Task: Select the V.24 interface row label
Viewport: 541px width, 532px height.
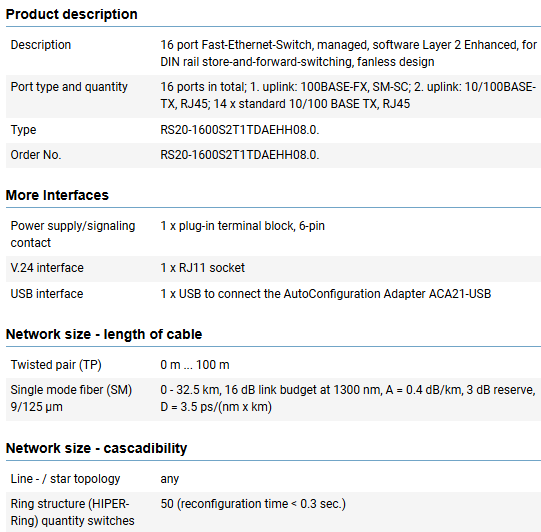Action: coord(47,268)
